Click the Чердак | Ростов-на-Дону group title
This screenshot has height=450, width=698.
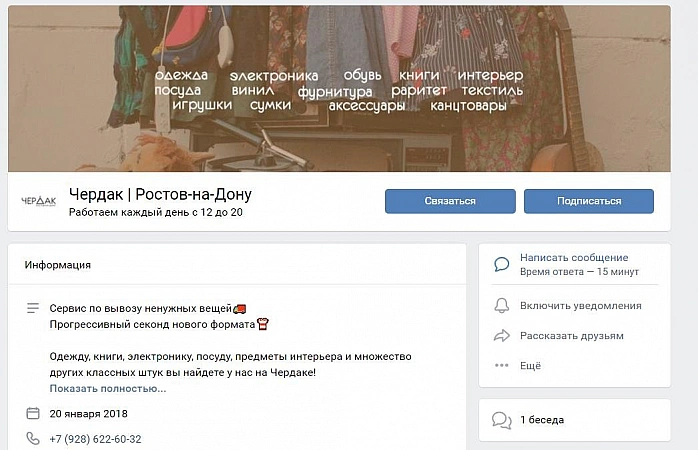pyautogui.click(x=160, y=194)
